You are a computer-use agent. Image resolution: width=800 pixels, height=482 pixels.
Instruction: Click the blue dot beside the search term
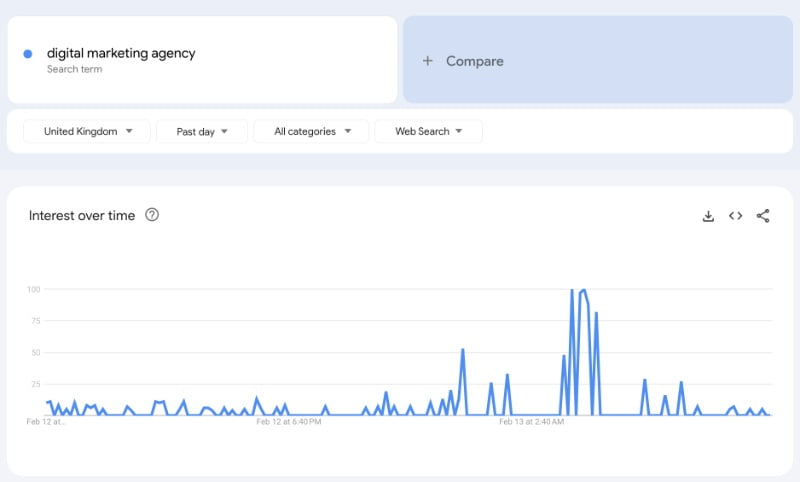tap(27, 54)
